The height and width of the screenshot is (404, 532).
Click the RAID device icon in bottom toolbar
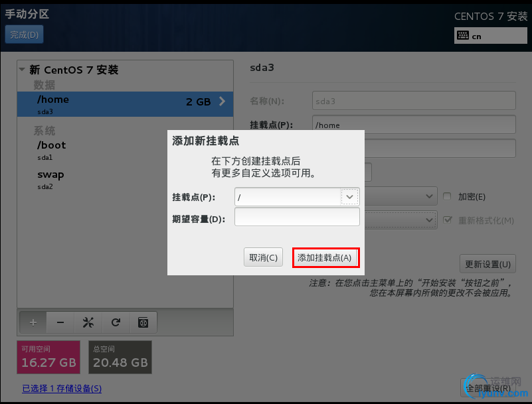[143, 322]
